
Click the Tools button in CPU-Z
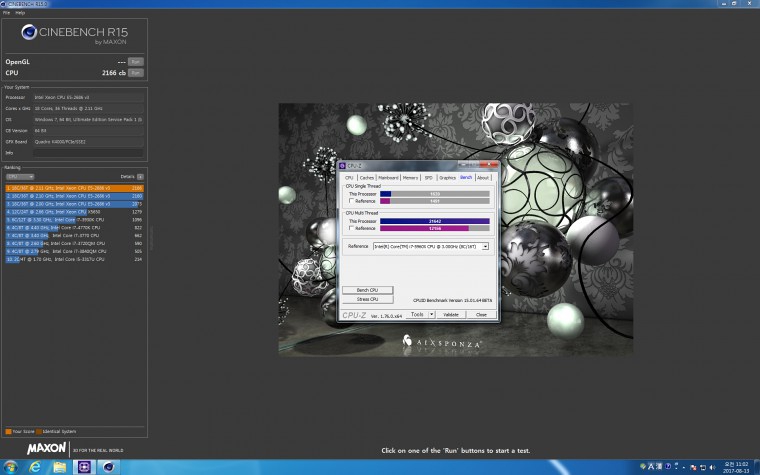click(x=417, y=314)
